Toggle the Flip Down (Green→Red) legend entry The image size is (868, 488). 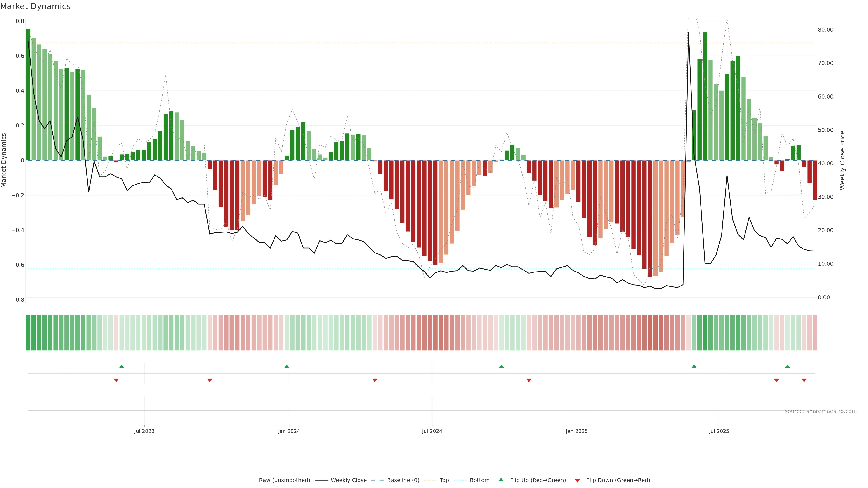(x=618, y=480)
